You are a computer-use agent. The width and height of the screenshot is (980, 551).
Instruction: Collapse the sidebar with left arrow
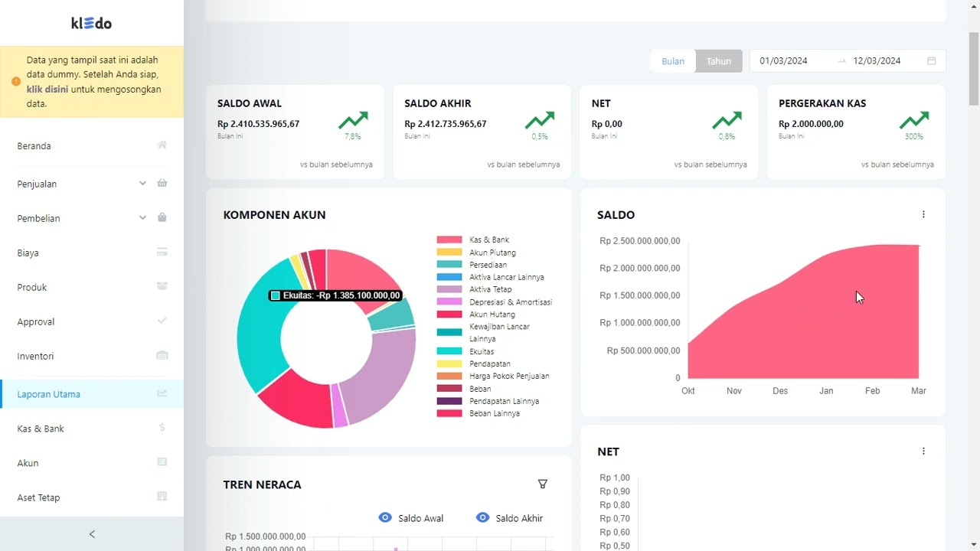click(92, 534)
